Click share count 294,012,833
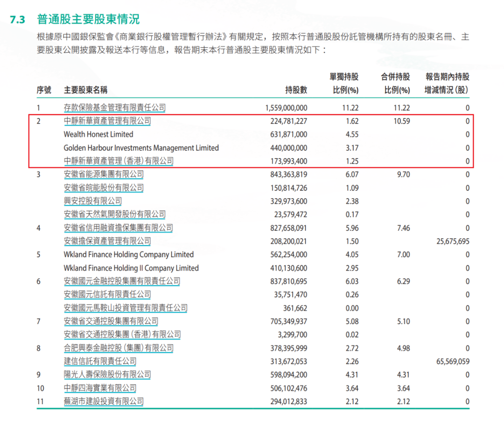Screen dimensions: 504x427 tap(289, 402)
